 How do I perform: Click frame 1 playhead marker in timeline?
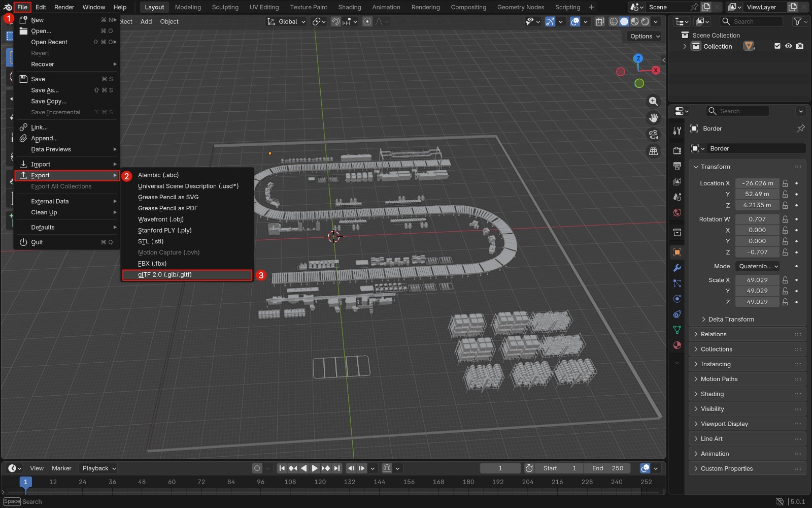[x=25, y=482]
